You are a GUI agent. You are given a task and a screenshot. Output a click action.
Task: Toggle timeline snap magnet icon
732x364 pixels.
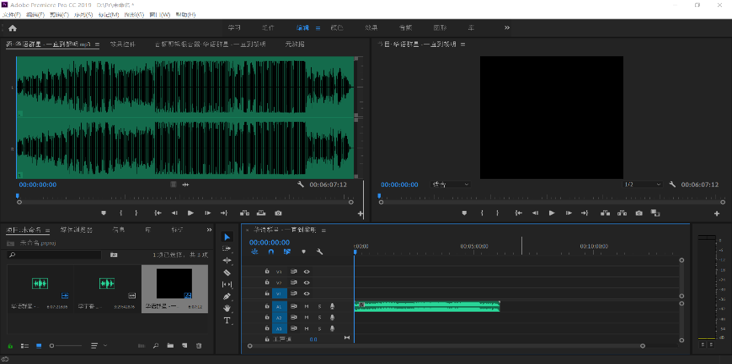tap(271, 252)
